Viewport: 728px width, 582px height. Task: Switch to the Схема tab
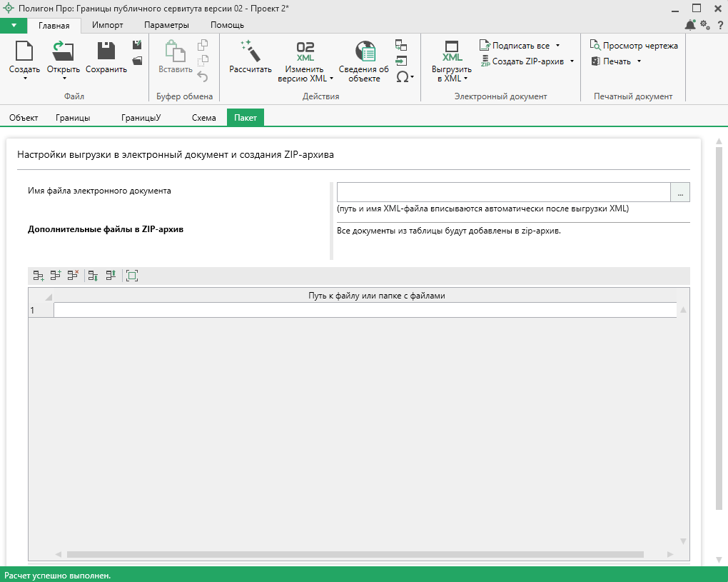click(x=203, y=118)
